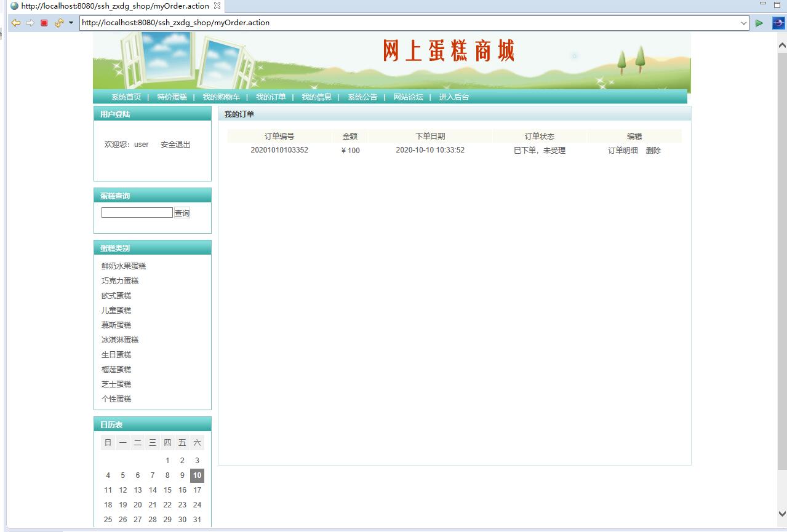Expand the URL address history dropdown
Viewport: 787px width, 532px height.
point(744,23)
